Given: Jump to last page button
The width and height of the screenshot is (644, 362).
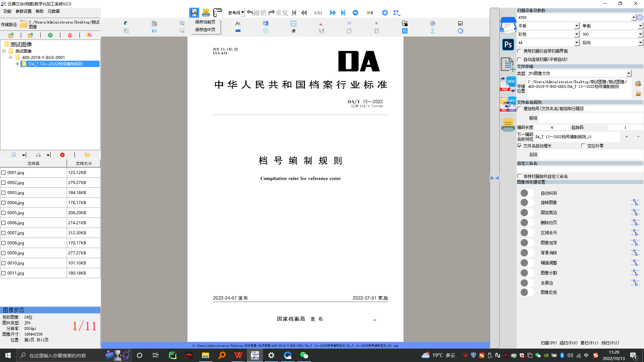Looking at the screenshot, I should click(343, 13).
